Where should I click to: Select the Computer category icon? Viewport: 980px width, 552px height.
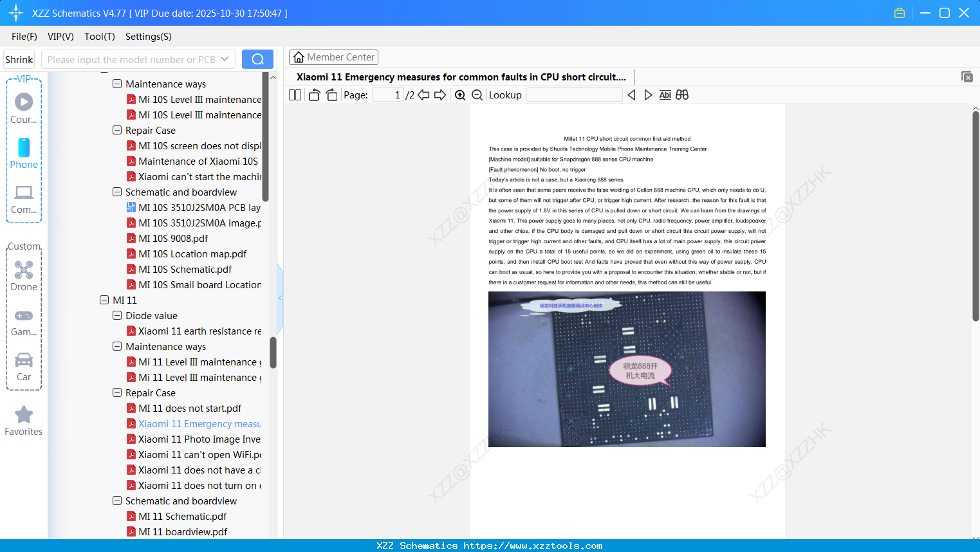pos(24,199)
